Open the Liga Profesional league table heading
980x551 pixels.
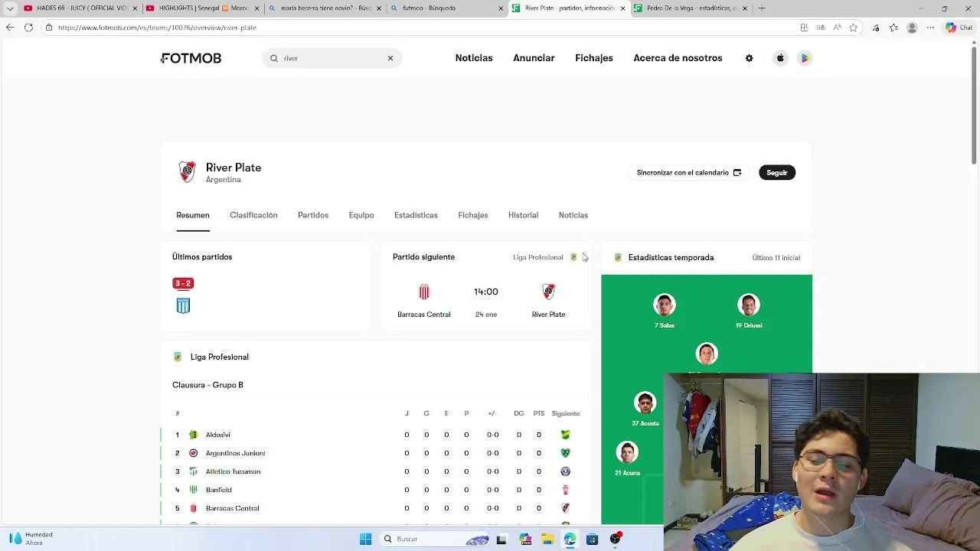219,357
